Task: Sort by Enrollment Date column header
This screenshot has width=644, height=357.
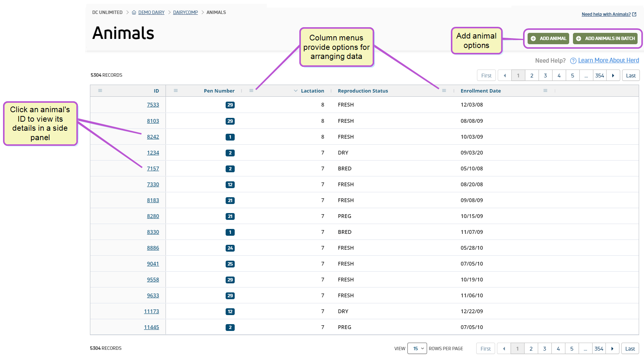Action: coord(481,91)
